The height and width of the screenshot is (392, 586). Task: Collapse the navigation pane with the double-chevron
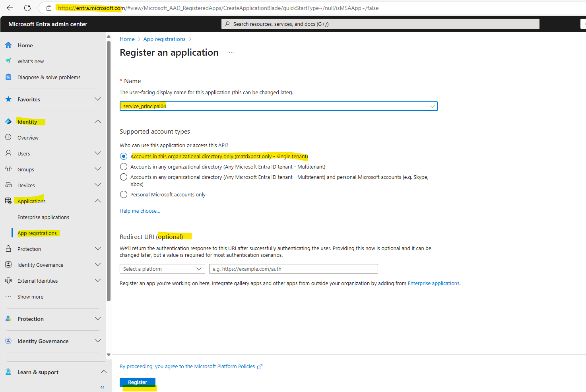(102, 387)
